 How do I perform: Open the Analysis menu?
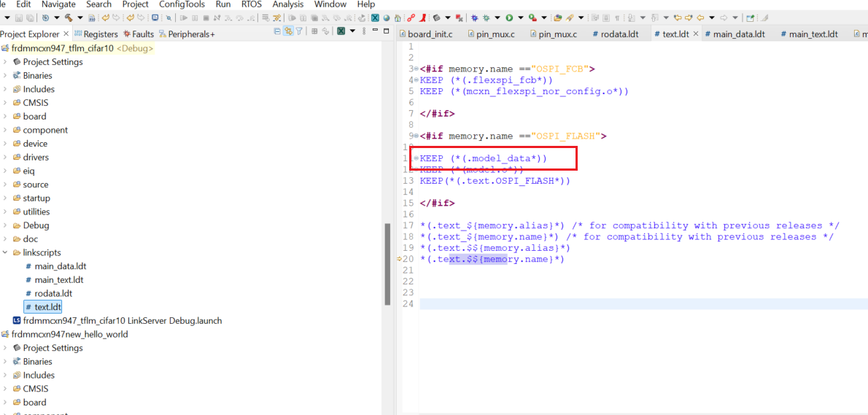pos(288,4)
